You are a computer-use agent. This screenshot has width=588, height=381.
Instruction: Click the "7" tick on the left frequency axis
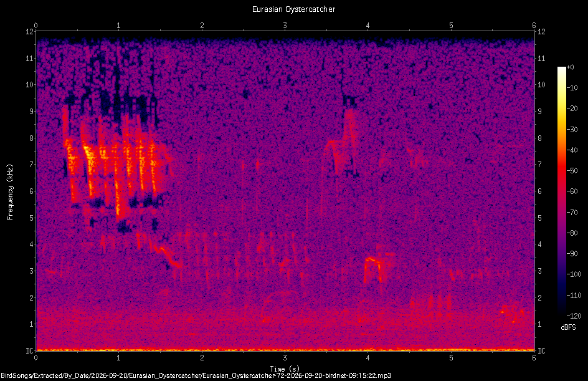click(x=31, y=165)
